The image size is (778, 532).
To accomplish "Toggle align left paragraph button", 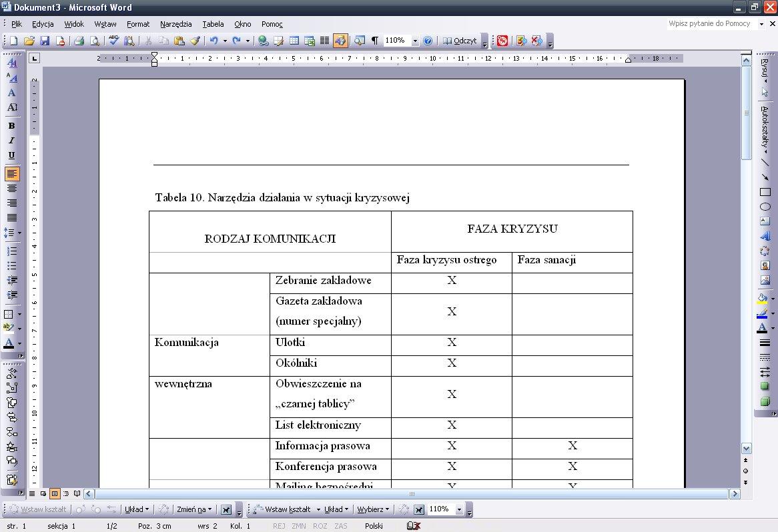I will [x=12, y=174].
